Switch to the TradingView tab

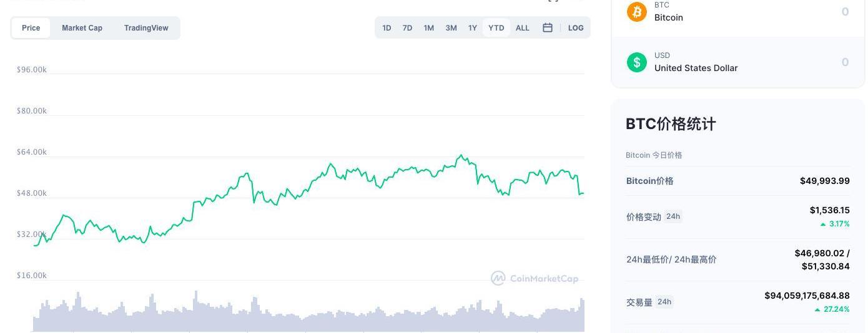pyautogui.click(x=146, y=28)
